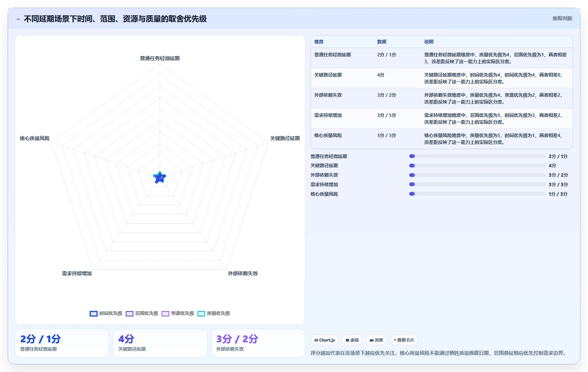This screenshot has width=588, height=372.
Task: Click the 表格 tag chip
Action: [352, 340]
